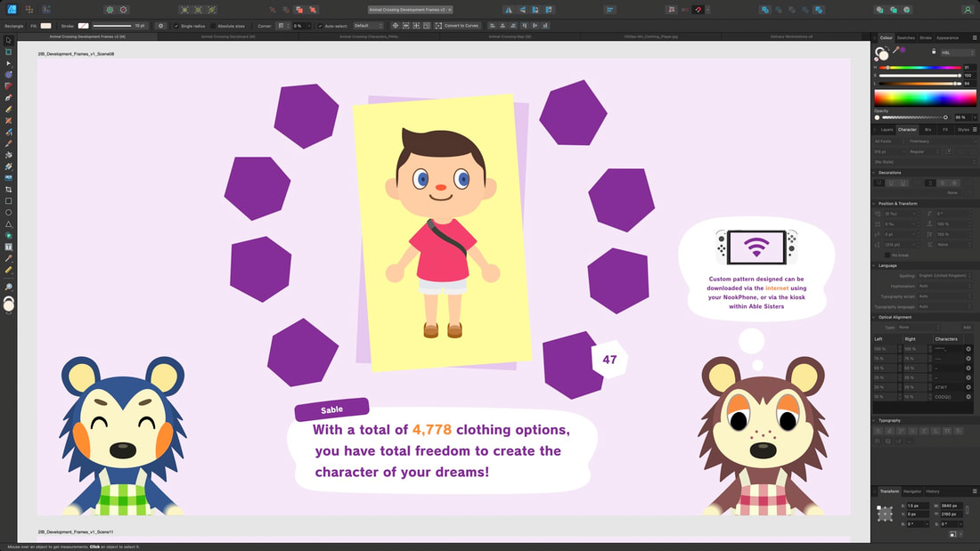The width and height of the screenshot is (980, 551).
Task: Open the Styles panel tab
Action: click(963, 129)
